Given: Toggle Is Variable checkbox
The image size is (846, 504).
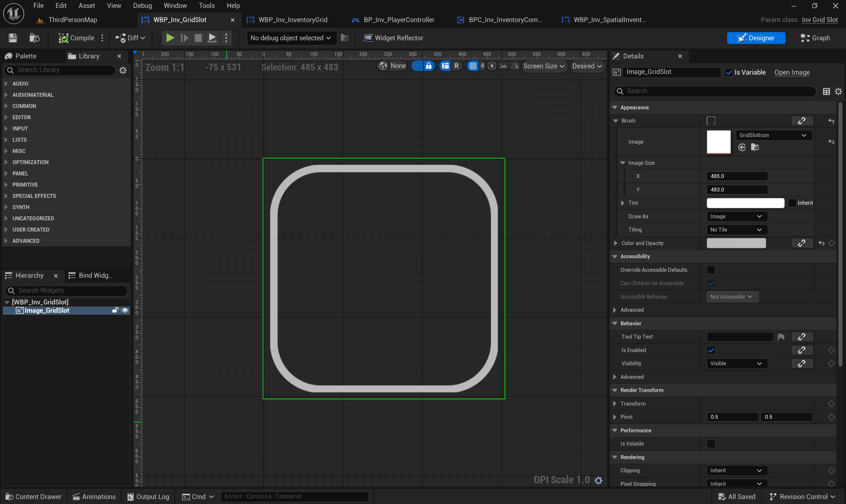Looking at the screenshot, I should coord(728,73).
